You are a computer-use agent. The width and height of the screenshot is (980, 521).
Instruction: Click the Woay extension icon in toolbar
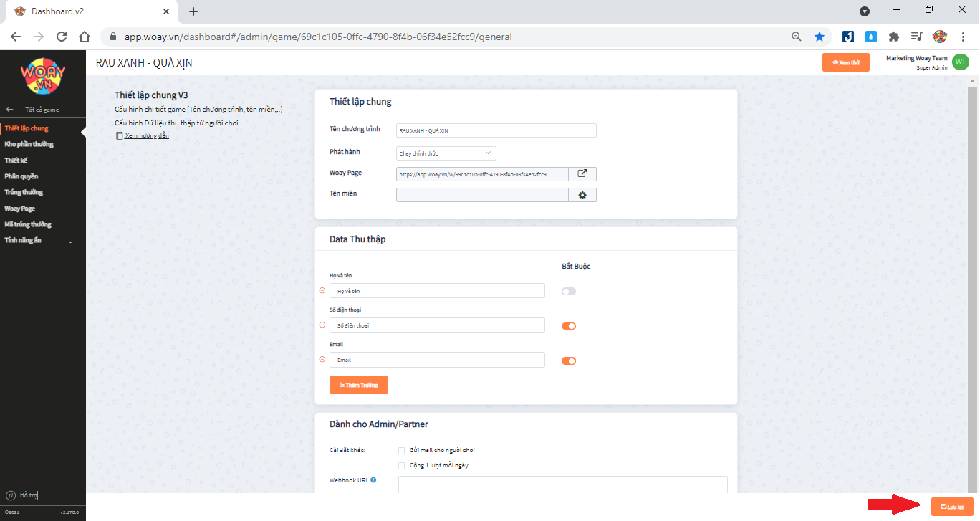coord(939,36)
